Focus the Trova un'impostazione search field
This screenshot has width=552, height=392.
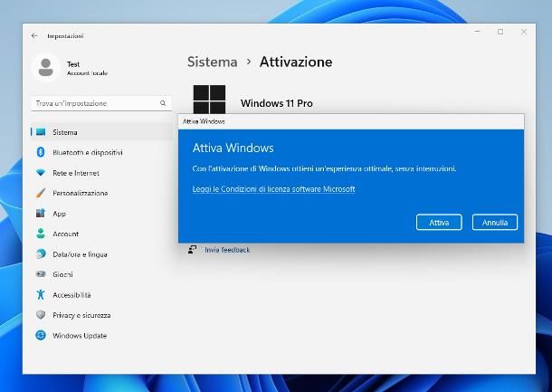click(x=101, y=103)
